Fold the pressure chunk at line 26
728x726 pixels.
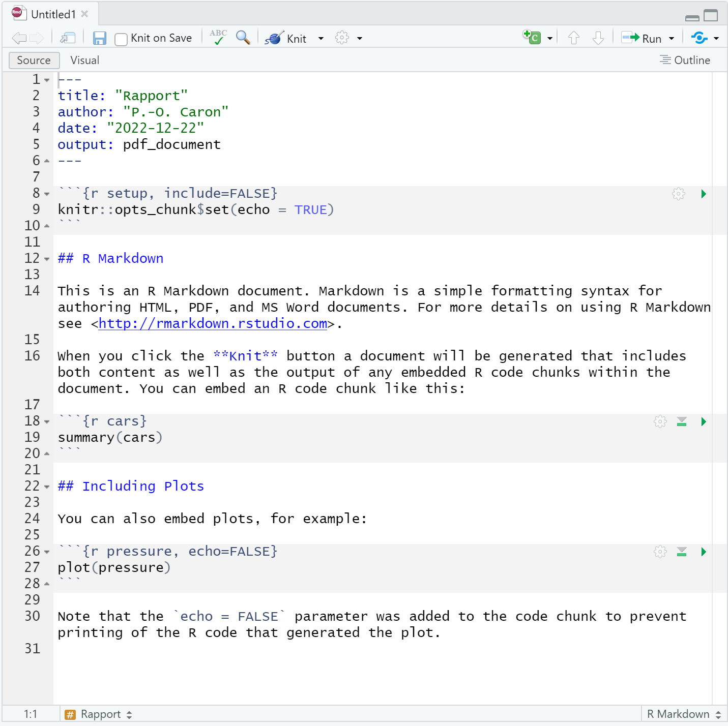[47, 552]
